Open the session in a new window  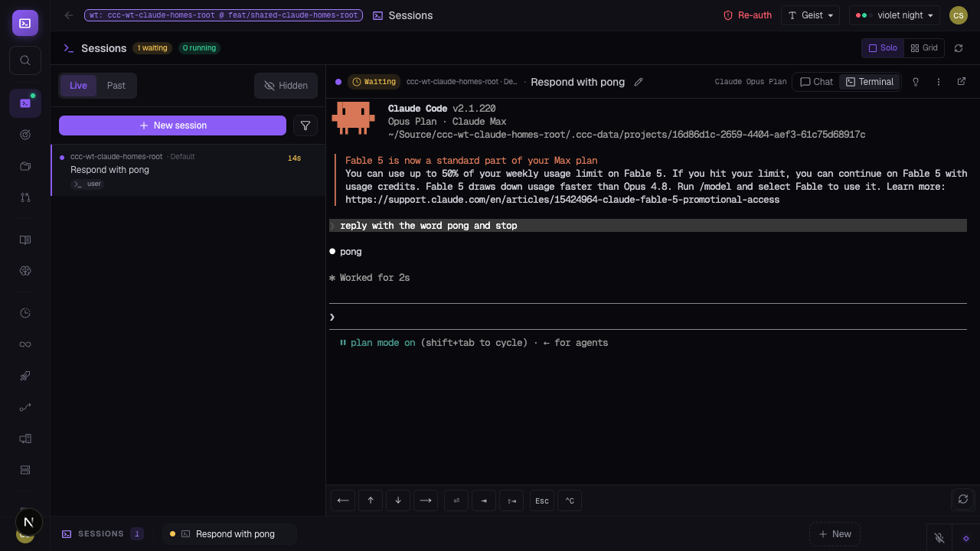point(962,82)
